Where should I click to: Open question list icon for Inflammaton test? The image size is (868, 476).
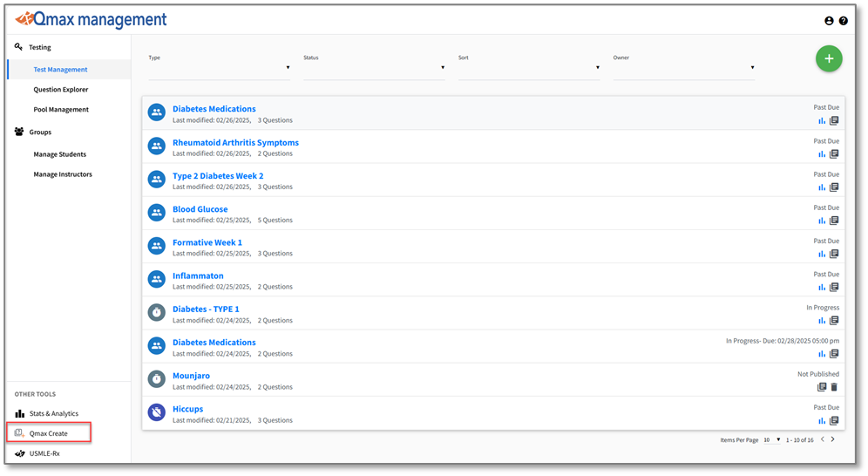[x=834, y=287]
